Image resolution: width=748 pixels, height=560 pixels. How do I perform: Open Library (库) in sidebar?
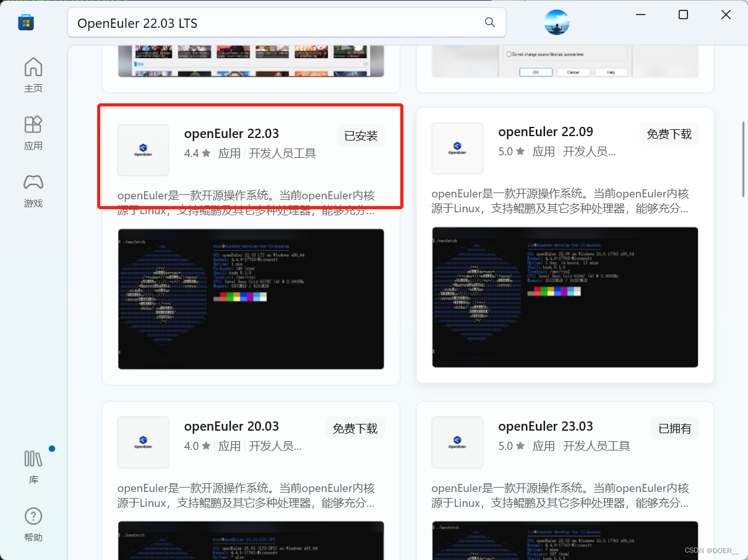[33, 467]
